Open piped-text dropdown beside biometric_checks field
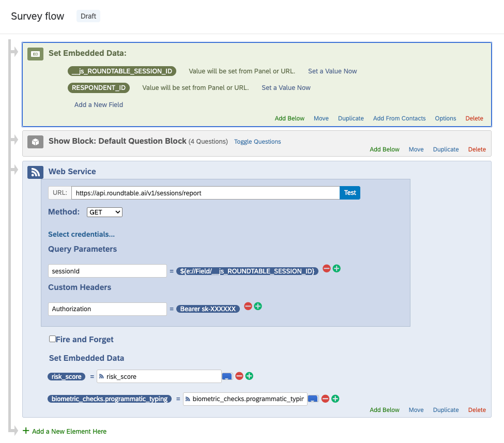The width and height of the screenshot is (504, 443). [x=313, y=399]
